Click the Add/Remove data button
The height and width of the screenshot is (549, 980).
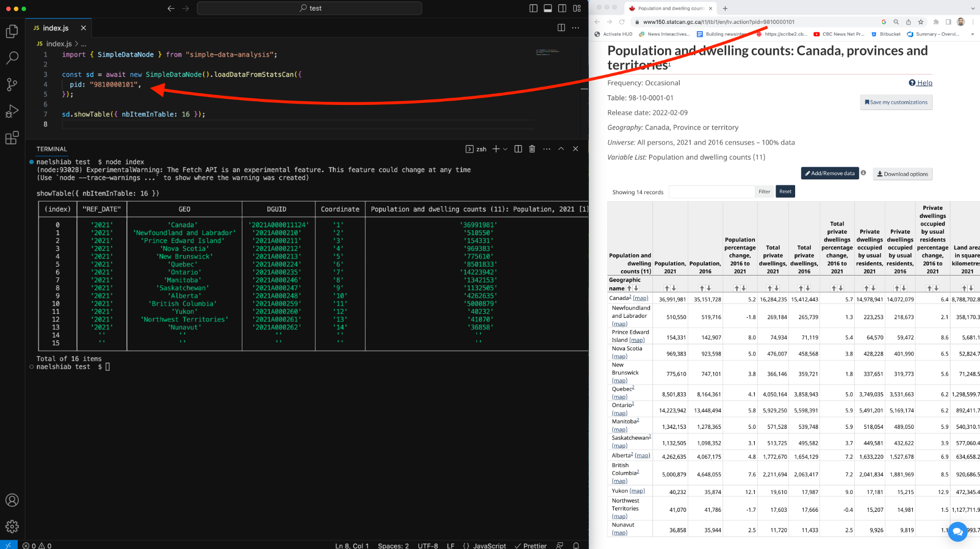(x=829, y=174)
